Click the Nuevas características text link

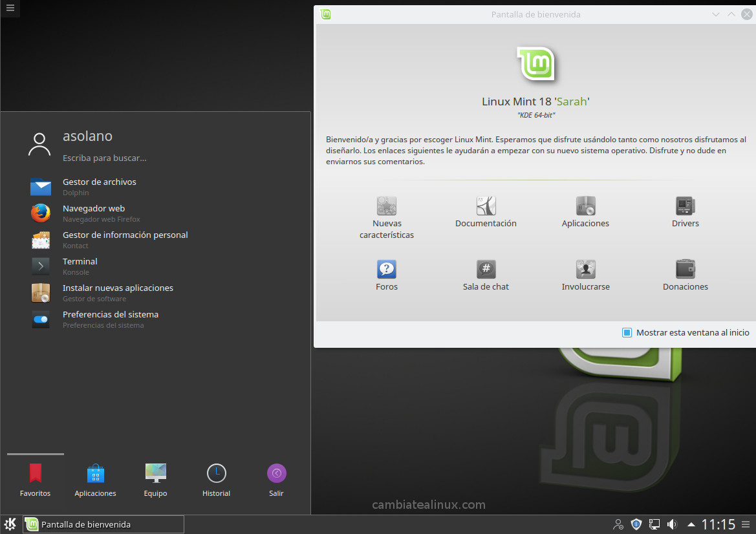387,229
